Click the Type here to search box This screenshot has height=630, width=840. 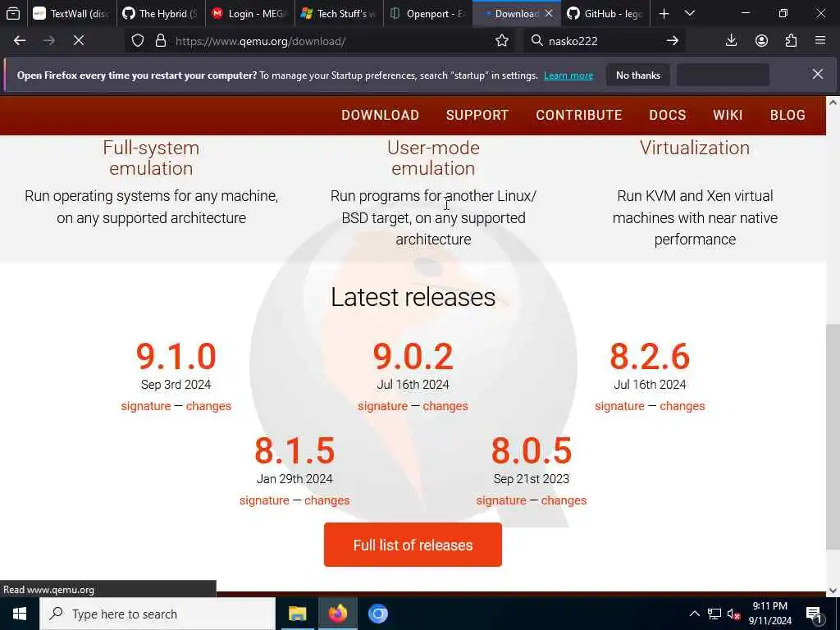point(157,614)
